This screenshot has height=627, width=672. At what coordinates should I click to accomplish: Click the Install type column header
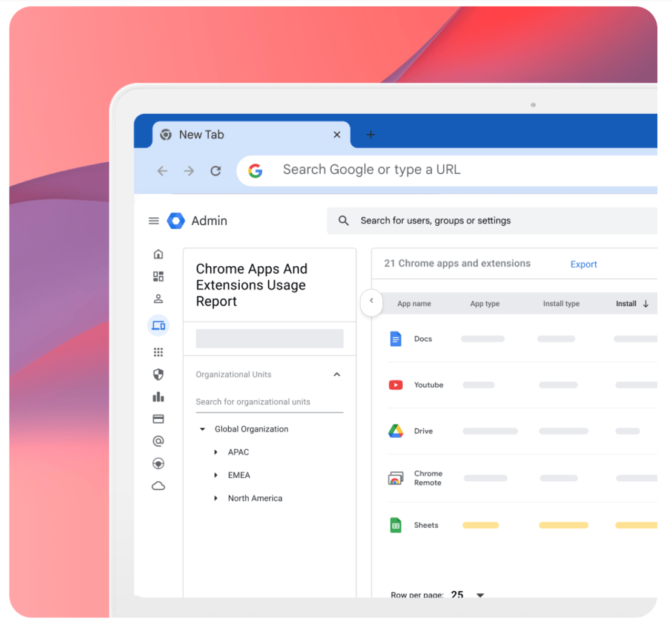coord(561,304)
